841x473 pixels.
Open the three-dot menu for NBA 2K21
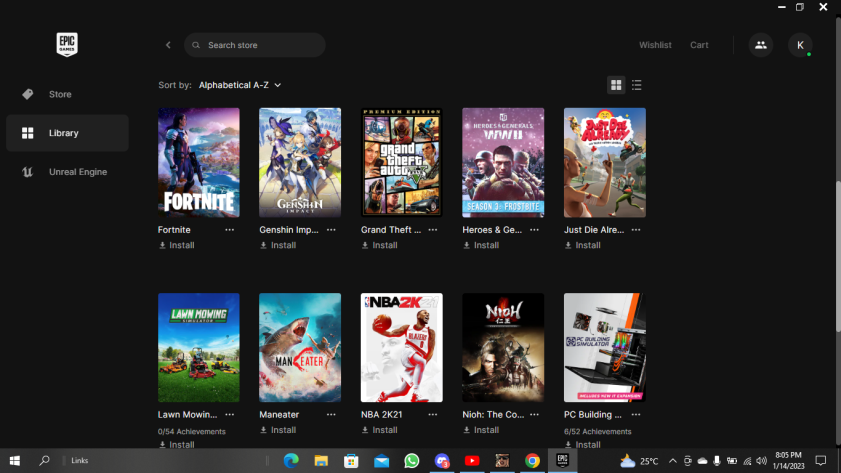tap(433, 415)
